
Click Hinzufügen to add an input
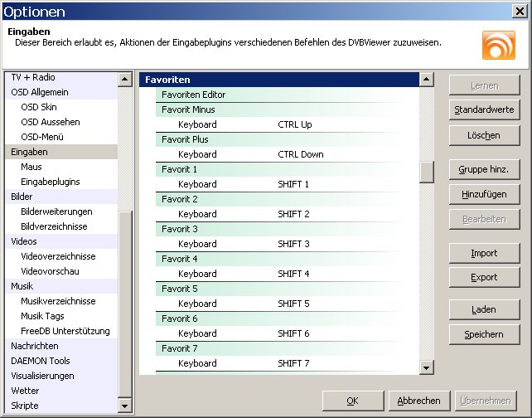point(483,194)
